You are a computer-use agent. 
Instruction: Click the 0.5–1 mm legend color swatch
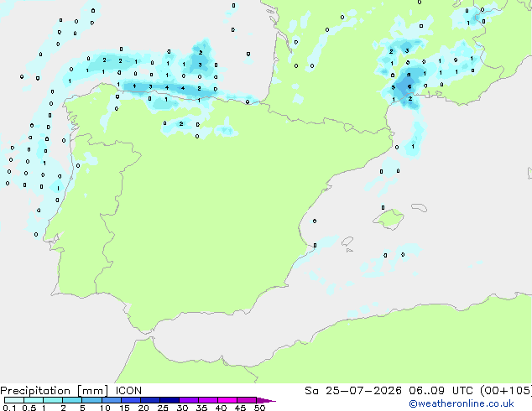(34, 400)
